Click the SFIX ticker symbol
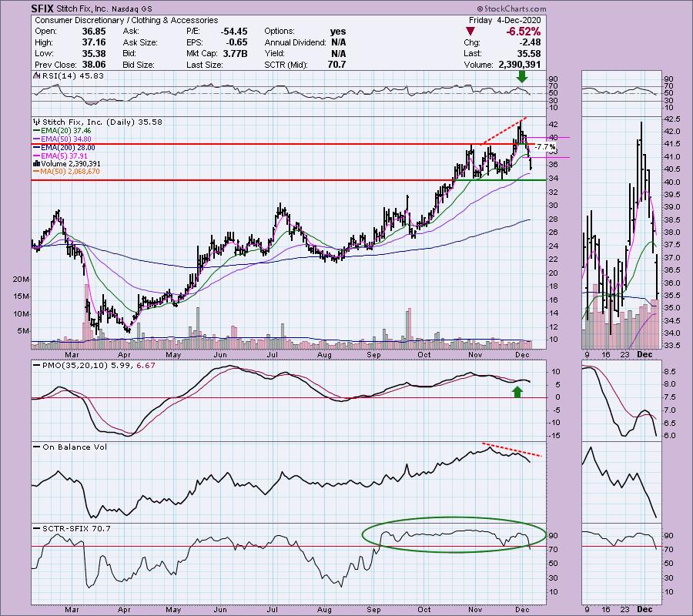 click(42, 8)
